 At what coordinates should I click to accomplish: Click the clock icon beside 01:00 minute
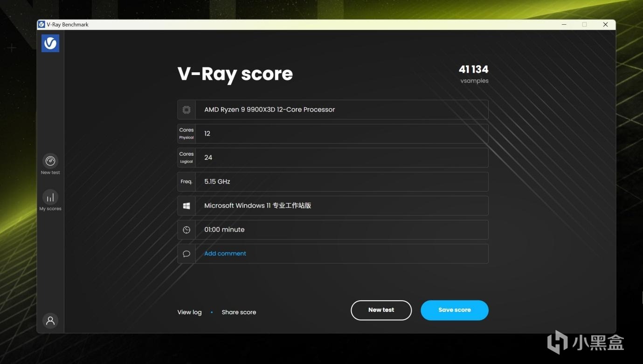pyautogui.click(x=187, y=230)
